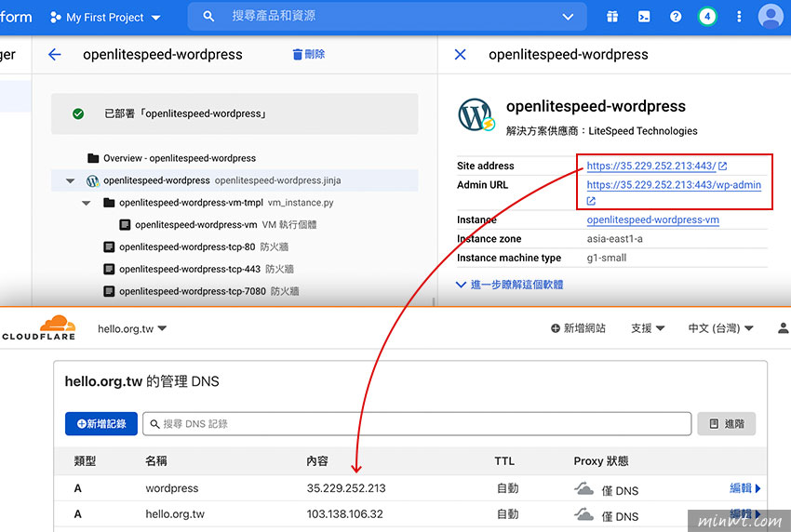This screenshot has width=791, height=532.
Task: Open the openlitespeed-wordpress-vm instance link
Action: [652, 219]
